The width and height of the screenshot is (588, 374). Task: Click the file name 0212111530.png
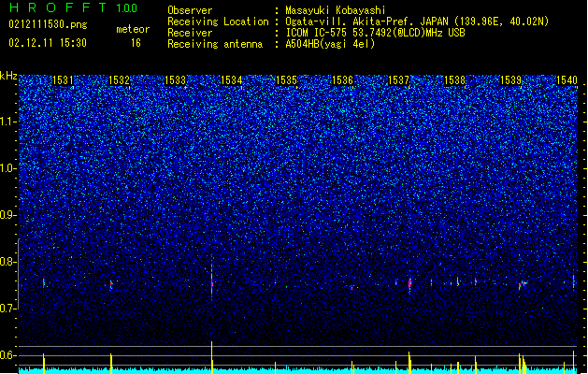pos(48,24)
